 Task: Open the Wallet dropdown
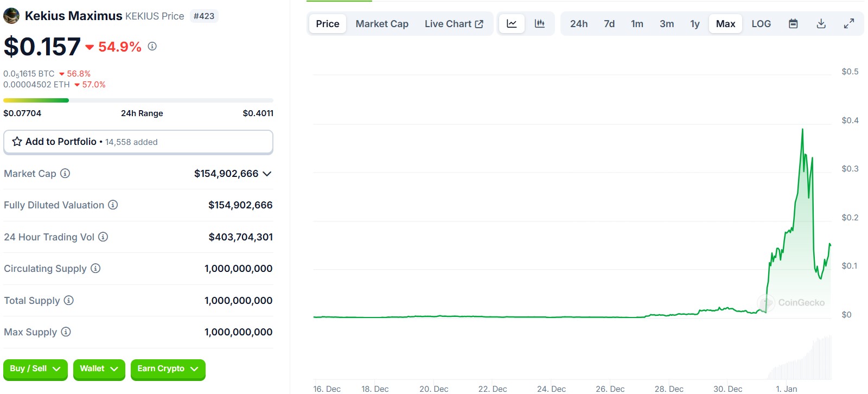click(99, 369)
